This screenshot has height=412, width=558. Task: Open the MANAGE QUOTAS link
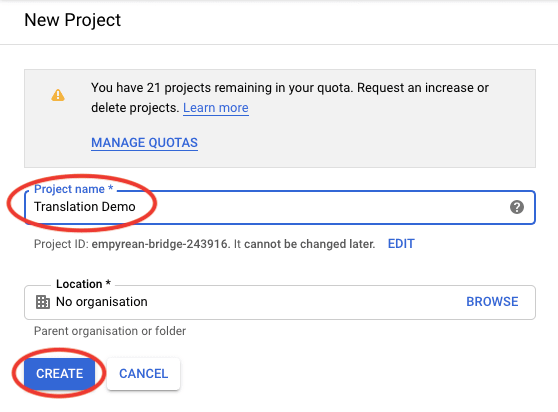coord(144,143)
